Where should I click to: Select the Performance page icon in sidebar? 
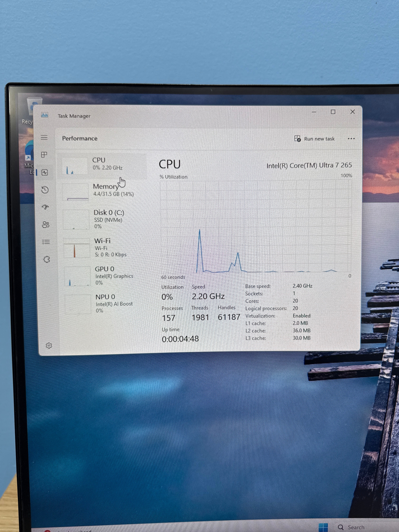point(45,172)
